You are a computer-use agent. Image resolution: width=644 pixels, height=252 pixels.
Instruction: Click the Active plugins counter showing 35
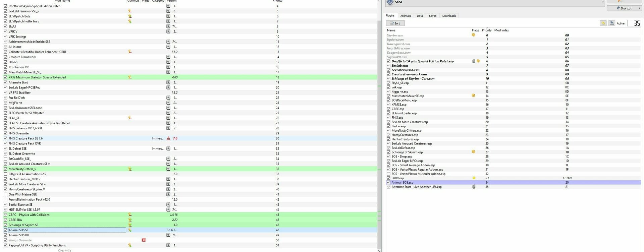coord(634,23)
